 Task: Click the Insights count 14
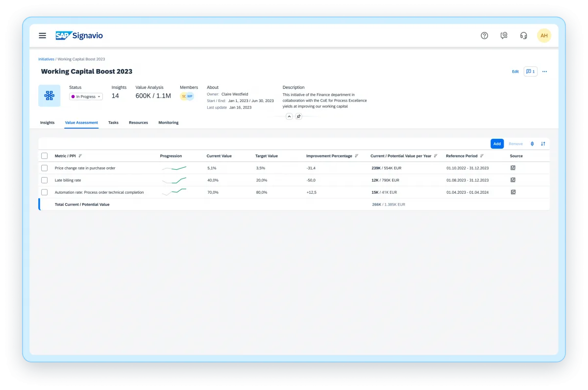pos(115,96)
